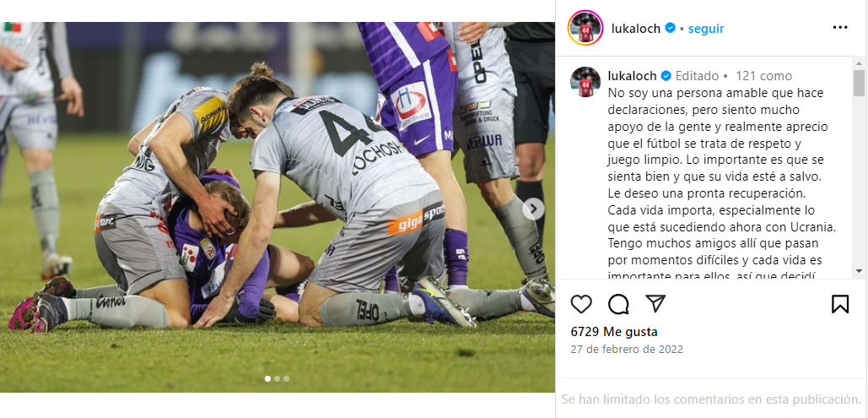Open lukaloch profile from header username
This screenshot has height=418, width=868.
(x=636, y=28)
